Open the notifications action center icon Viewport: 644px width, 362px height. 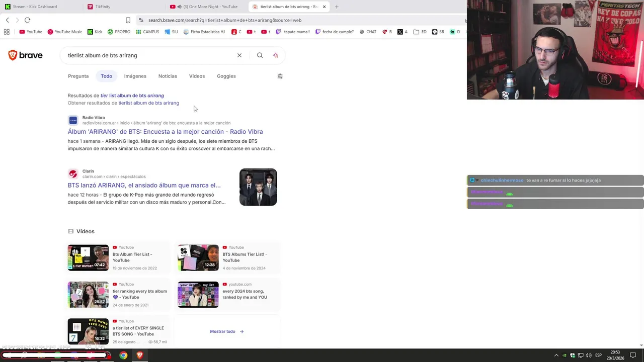633,355
